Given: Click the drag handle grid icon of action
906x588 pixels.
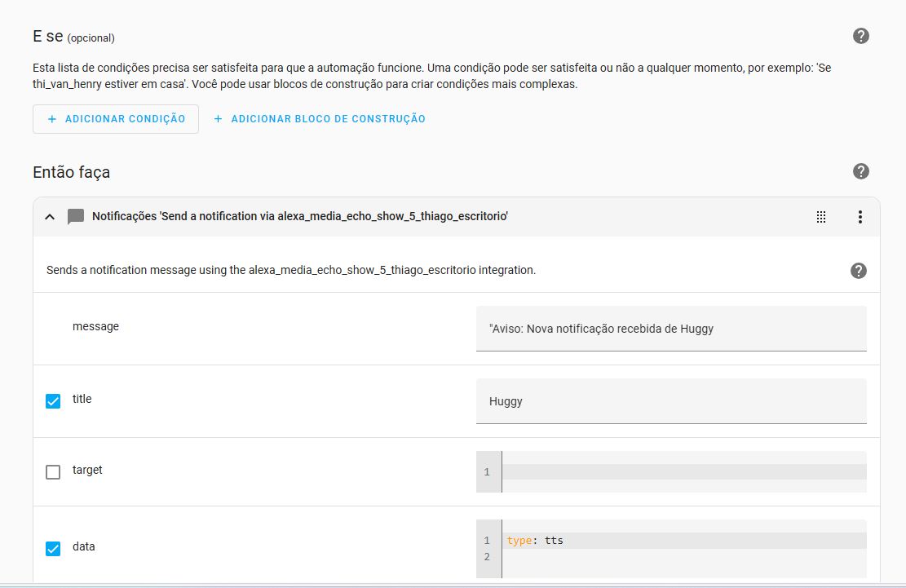Looking at the screenshot, I should pos(820,217).
